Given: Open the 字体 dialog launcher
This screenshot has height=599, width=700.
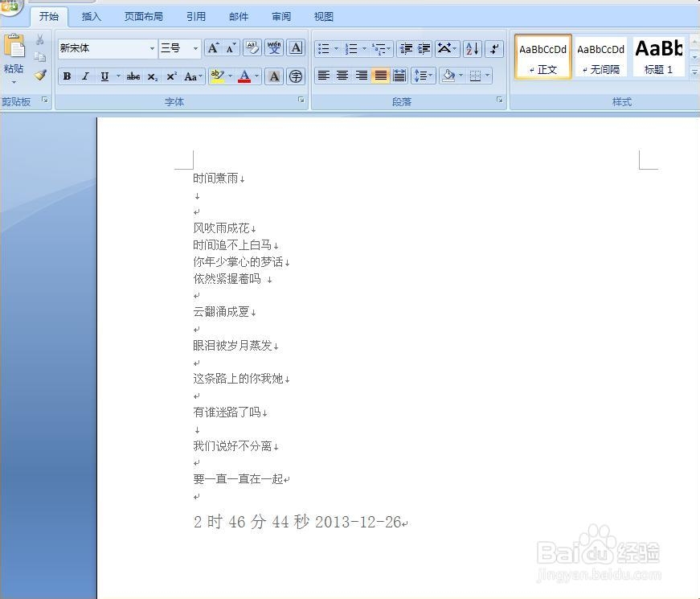Looking at the screenshot, I should 301,100.
